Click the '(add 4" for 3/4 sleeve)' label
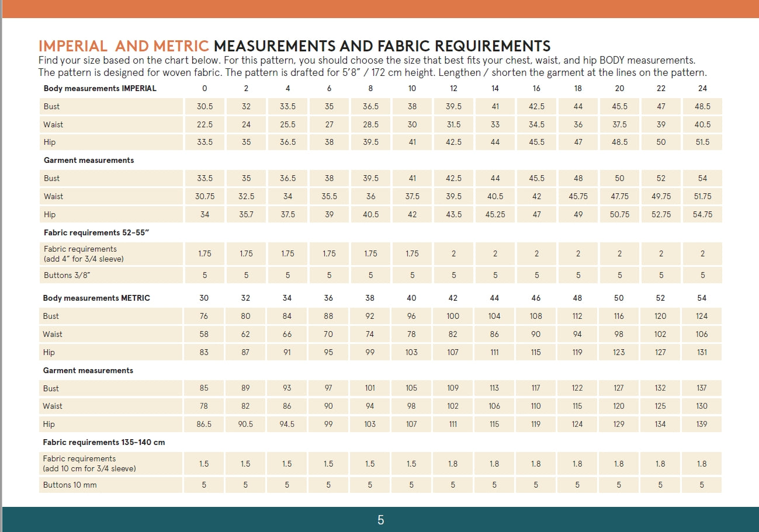This screenshot has width=759, height=532. pyautogui.click(x=84, y=259)
